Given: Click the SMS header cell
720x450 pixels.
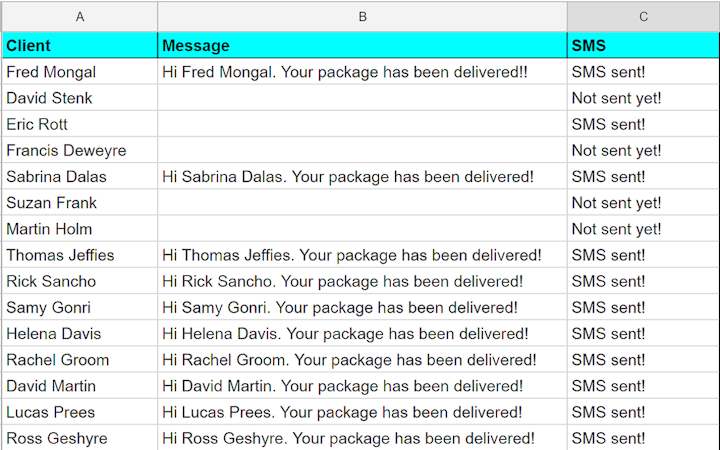Looking at the screenshot, I should point(643,45).
